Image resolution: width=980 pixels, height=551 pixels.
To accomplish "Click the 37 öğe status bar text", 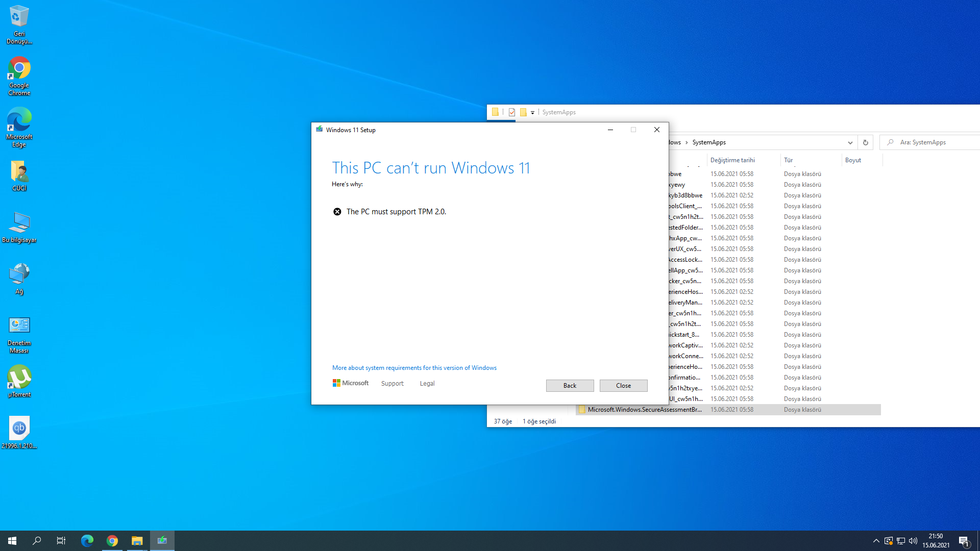I will 503,421.
